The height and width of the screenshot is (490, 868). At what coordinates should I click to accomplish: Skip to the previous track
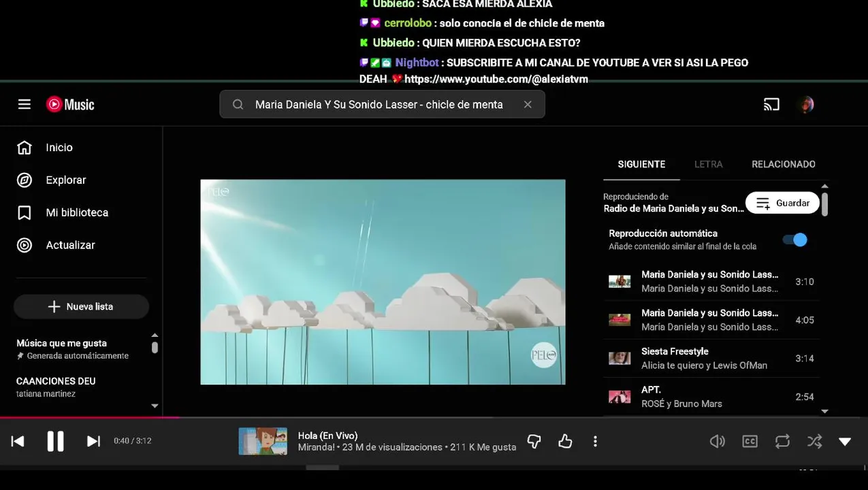18,441
